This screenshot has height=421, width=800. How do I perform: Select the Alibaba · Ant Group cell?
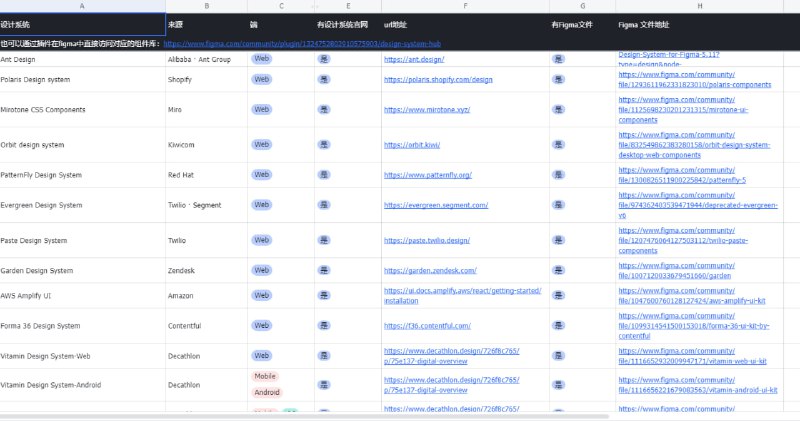click(206, 59)
